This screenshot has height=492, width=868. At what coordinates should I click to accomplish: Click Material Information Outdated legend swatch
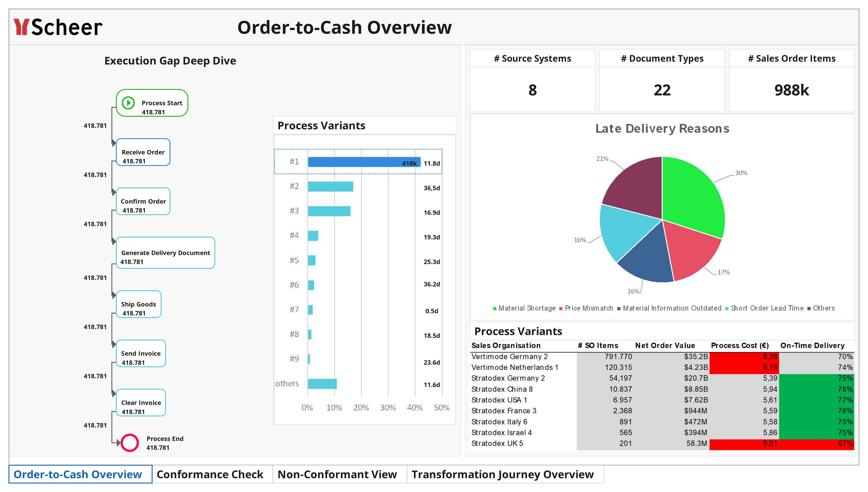(x=619, y=308)
